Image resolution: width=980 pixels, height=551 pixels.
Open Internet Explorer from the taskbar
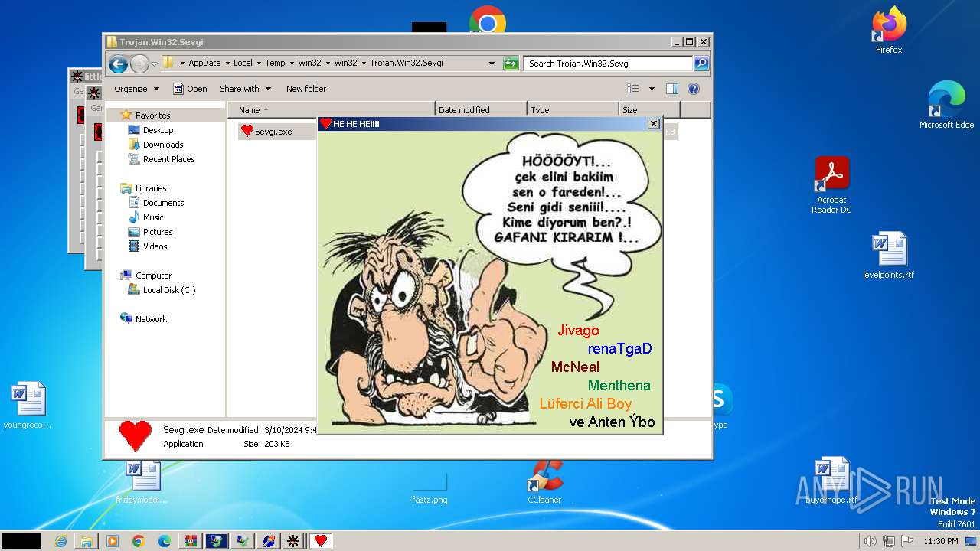point(61,541)
